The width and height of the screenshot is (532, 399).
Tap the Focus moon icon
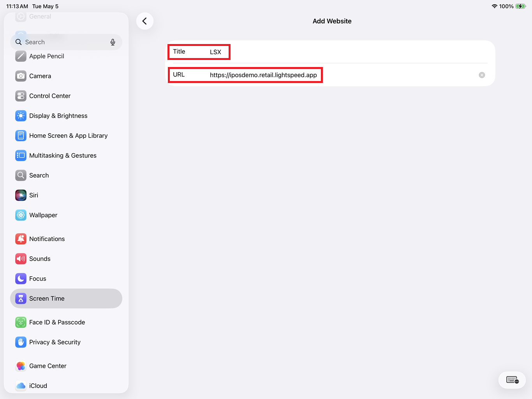click(21, 279)
